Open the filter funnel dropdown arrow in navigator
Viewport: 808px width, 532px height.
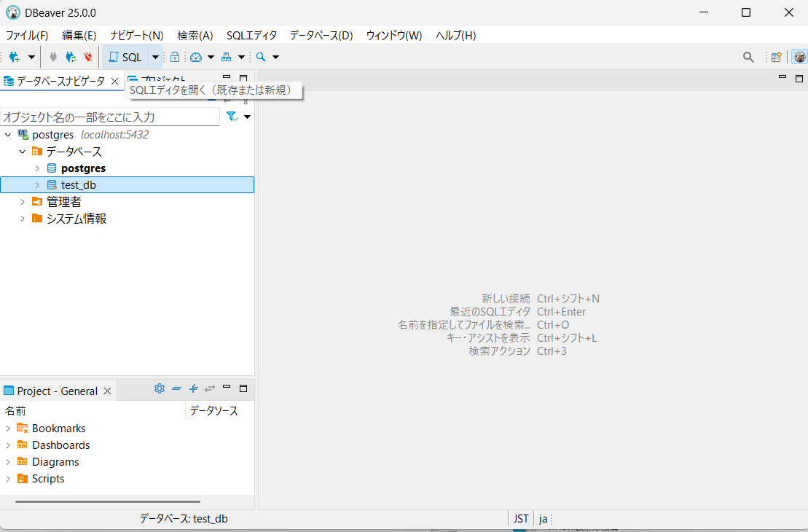pyautogui.click(x=247, y=117)
